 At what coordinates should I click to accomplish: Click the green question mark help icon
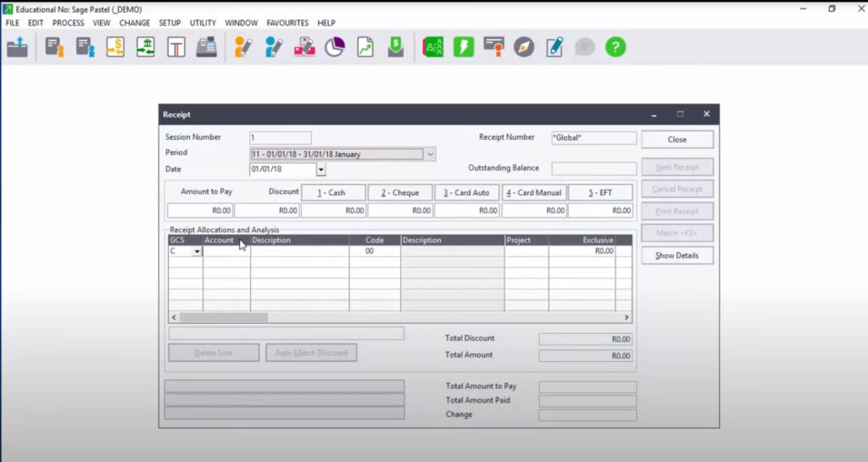615,47
